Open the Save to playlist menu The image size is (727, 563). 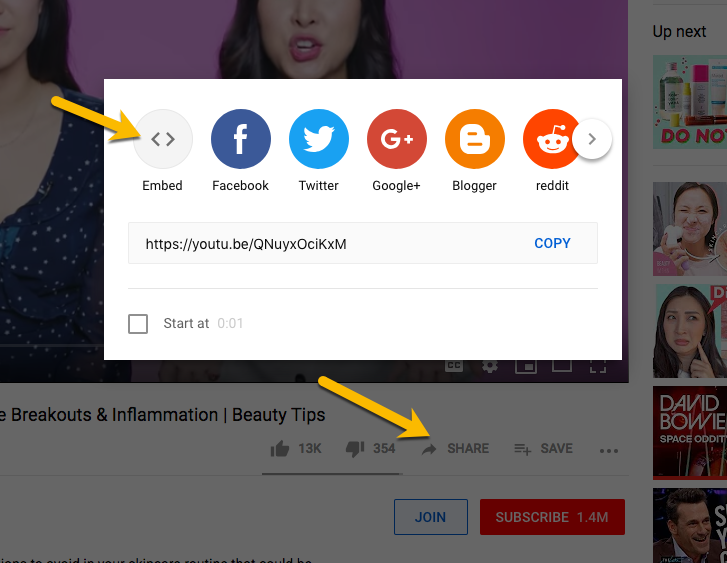click(x=543, y=449)
